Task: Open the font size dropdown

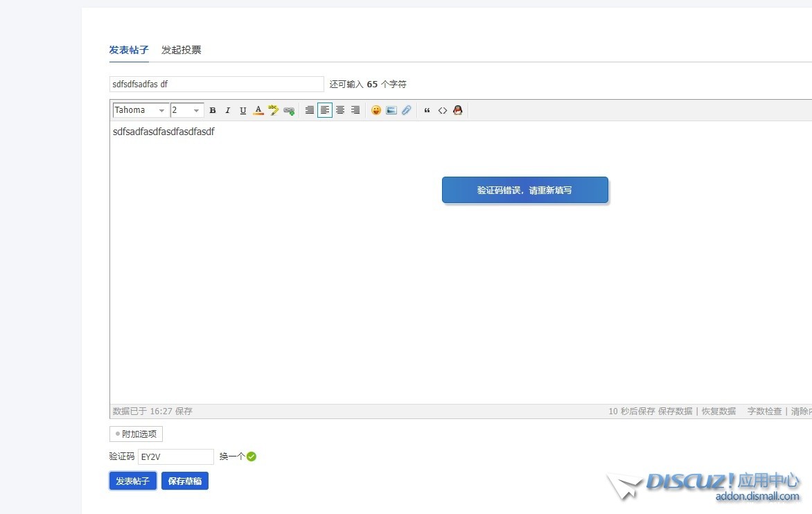Action: click(x=186, y=111)
